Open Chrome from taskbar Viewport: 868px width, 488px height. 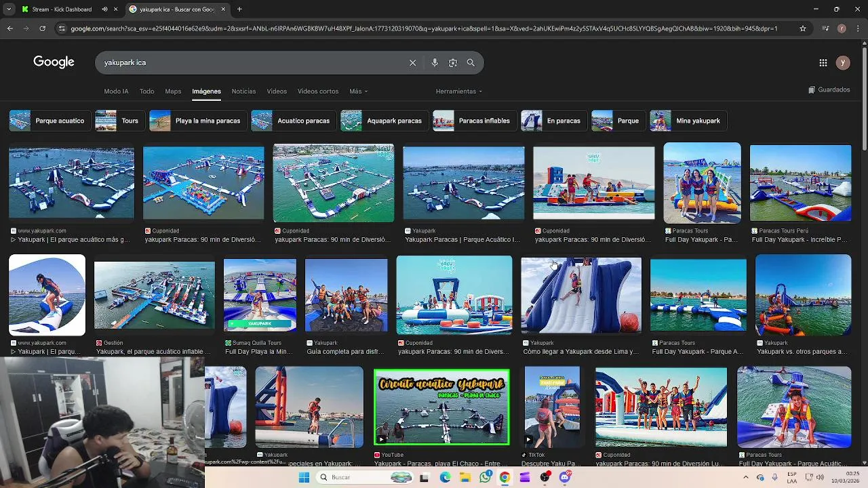click(x=505, y=477)
